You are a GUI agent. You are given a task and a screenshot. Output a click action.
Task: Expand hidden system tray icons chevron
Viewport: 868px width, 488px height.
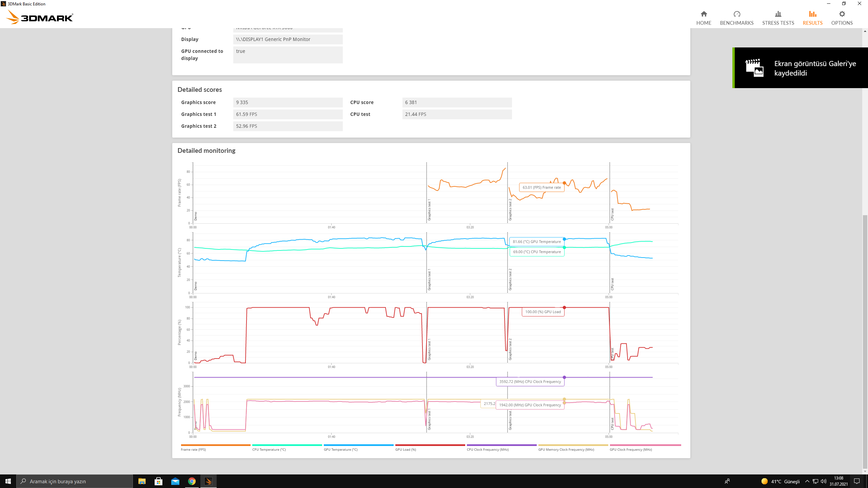807,481
